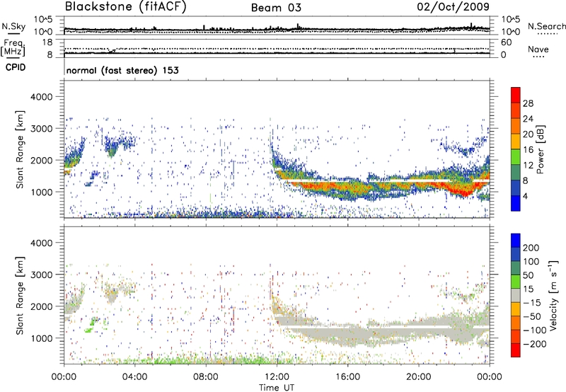Select the 'N.Search' legend label
This screenshot has height=392, width=566.
pyautogui.click(x=546, y=26)
